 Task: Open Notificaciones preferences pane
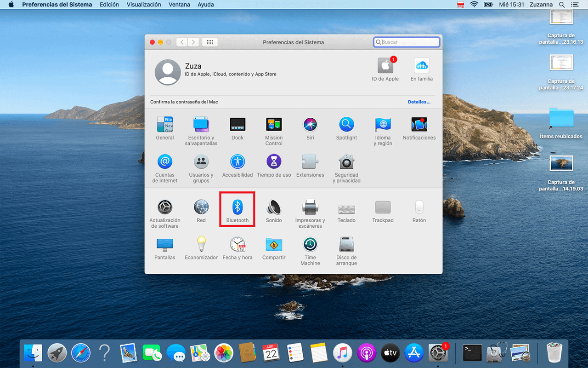419,128
